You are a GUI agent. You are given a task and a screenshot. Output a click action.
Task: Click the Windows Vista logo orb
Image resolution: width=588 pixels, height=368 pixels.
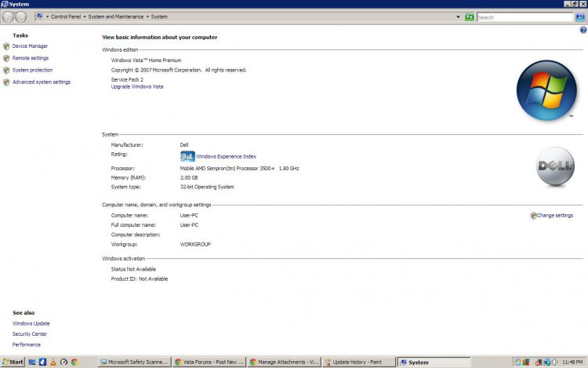(x=546, y=90)
